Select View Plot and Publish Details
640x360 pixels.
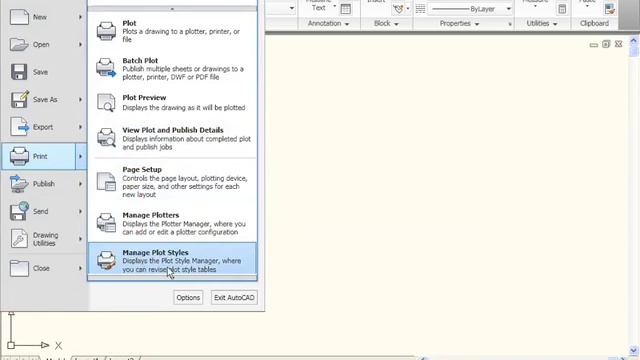click(x=172, y=138)
